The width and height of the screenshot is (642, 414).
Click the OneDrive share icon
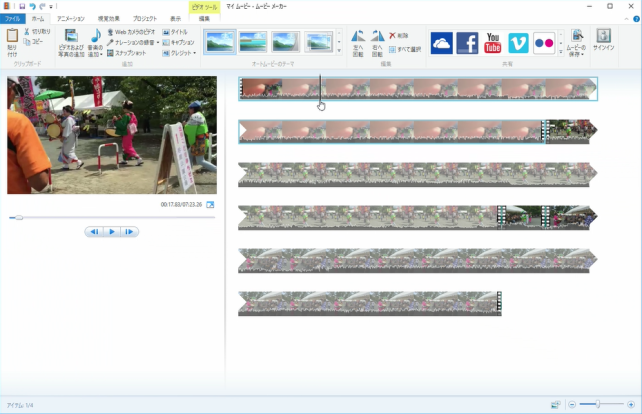(441, 43)
